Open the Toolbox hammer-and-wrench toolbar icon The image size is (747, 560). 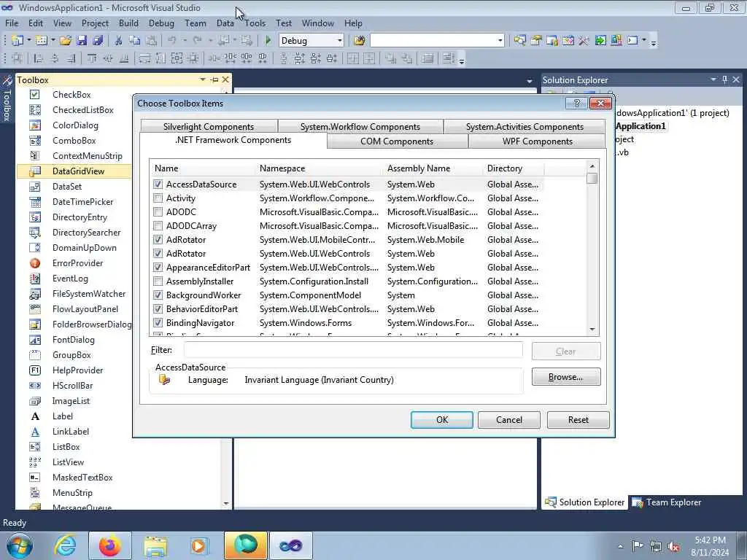[584, 41]
